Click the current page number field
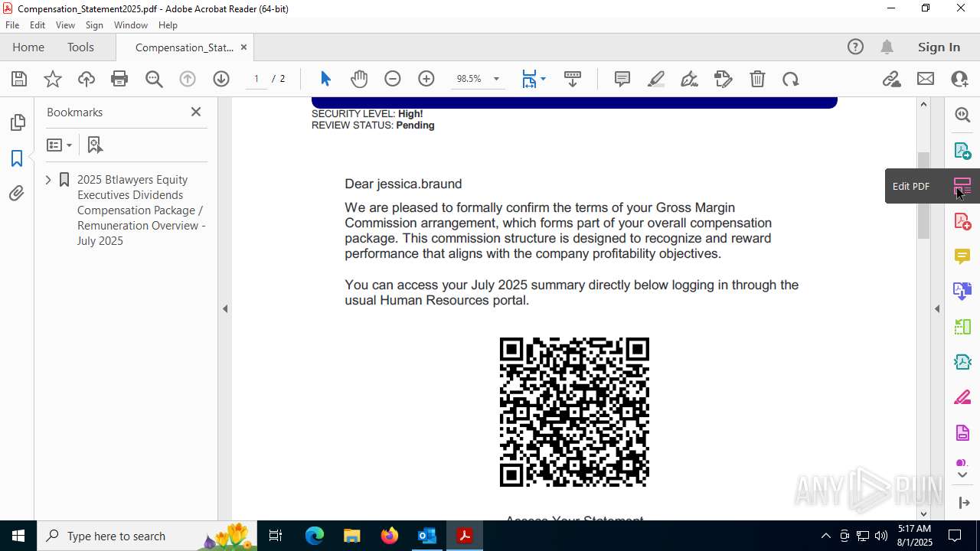The height and width of the screenshot is (551, 980). pos(256,79)
